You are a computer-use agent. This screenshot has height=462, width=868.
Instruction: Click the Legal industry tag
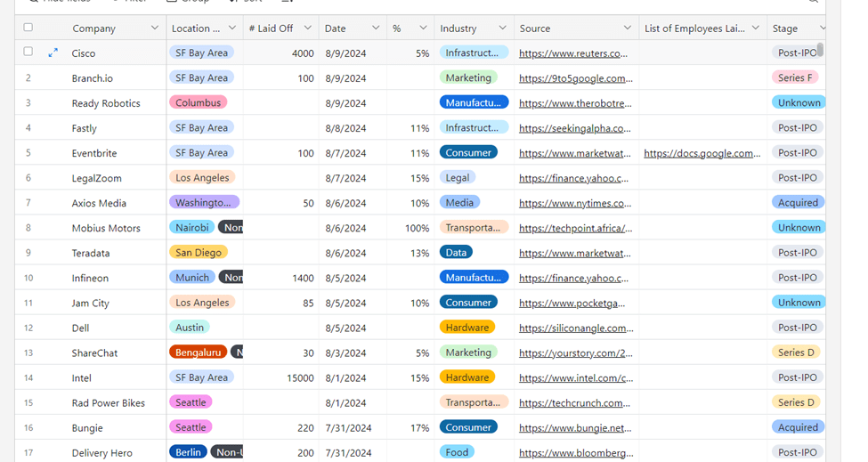click(x=458, y=178)
